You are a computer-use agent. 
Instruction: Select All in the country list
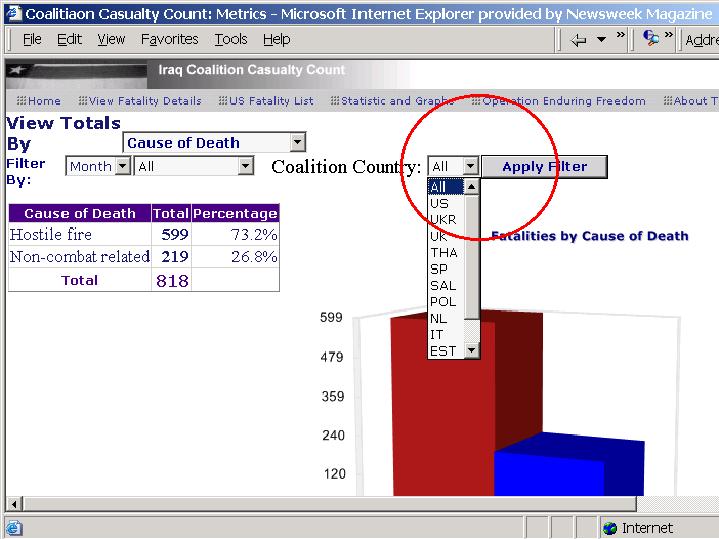pos(446,187)
